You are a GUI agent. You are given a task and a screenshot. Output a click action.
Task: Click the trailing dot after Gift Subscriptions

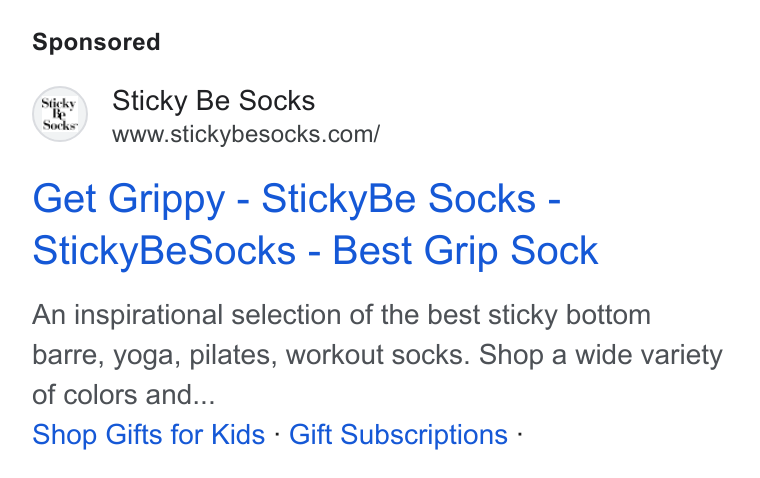[519, 433]
